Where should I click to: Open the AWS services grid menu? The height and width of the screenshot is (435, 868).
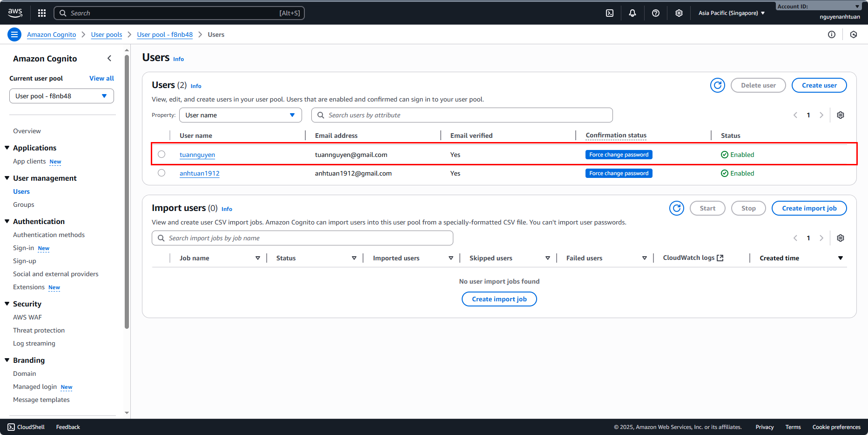point(42,13)
